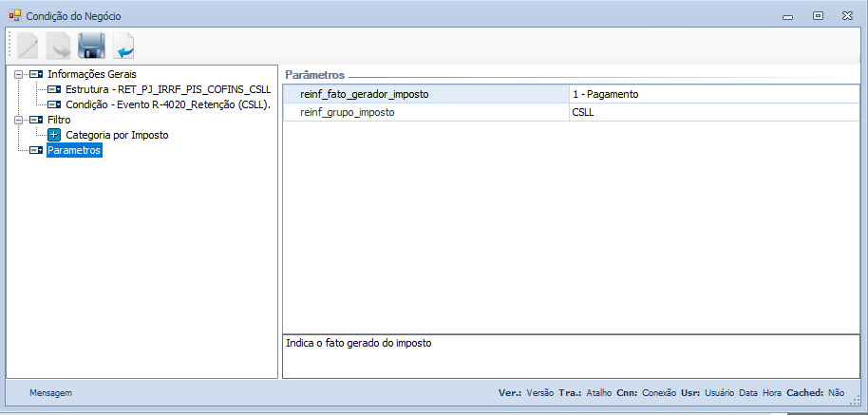This screenshot has width=868, height=415.
Task: Click the New document toolbar icon
Action: point(28,46)
